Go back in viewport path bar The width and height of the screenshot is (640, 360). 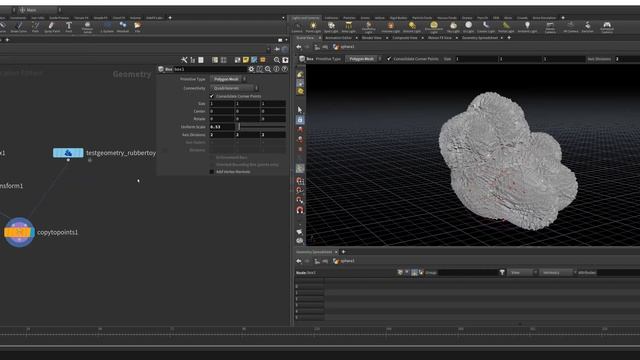299,47
